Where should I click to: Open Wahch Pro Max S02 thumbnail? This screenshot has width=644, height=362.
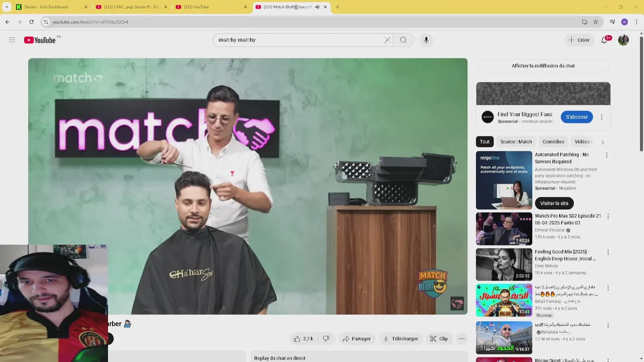click(x=504, y=229)
